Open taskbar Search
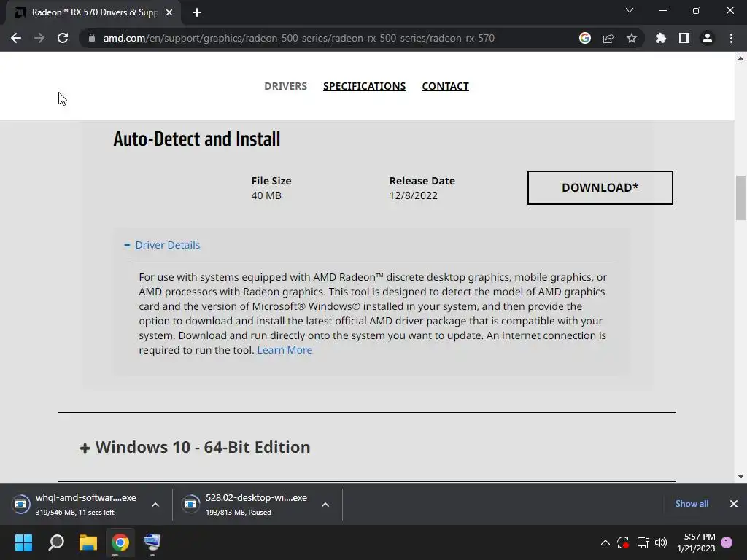Viewport: 747px width, 560px height. tap(56, 542)
